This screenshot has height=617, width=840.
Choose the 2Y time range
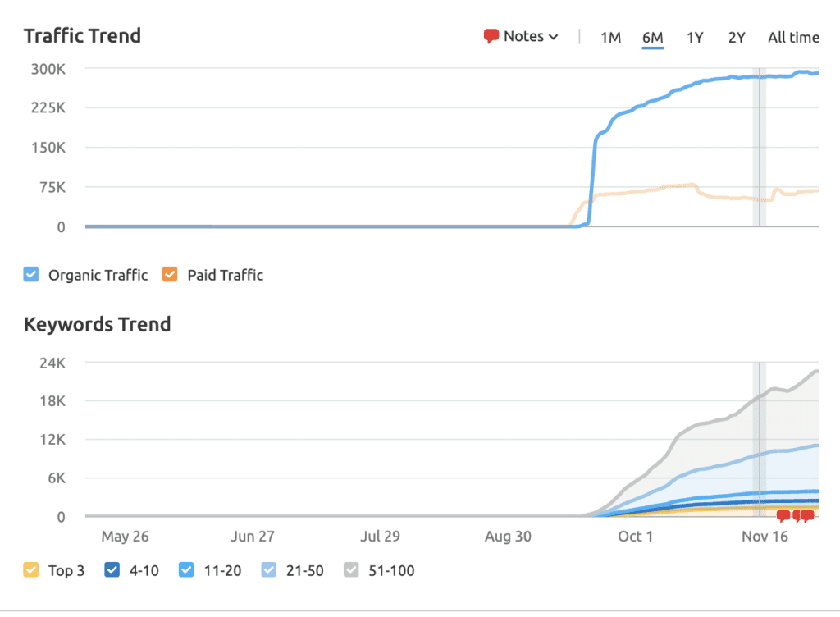(737, 38)
